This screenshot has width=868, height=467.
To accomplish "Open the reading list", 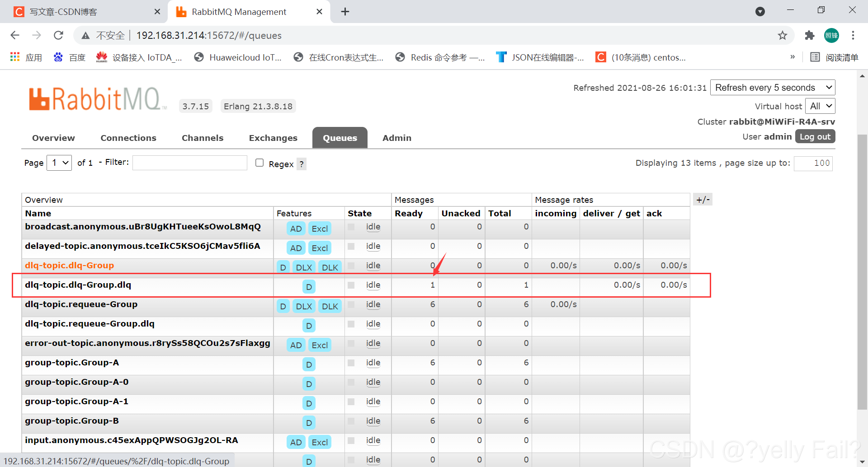I will [834, 57].
